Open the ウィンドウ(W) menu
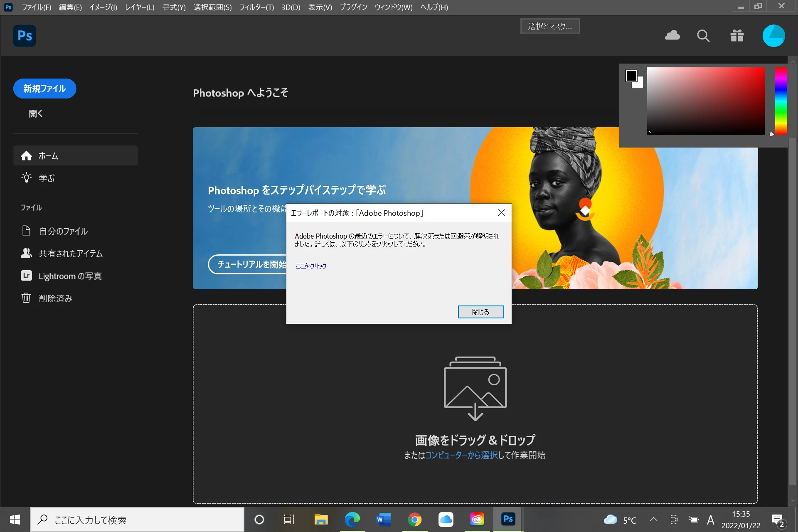 tap(393, 7)
